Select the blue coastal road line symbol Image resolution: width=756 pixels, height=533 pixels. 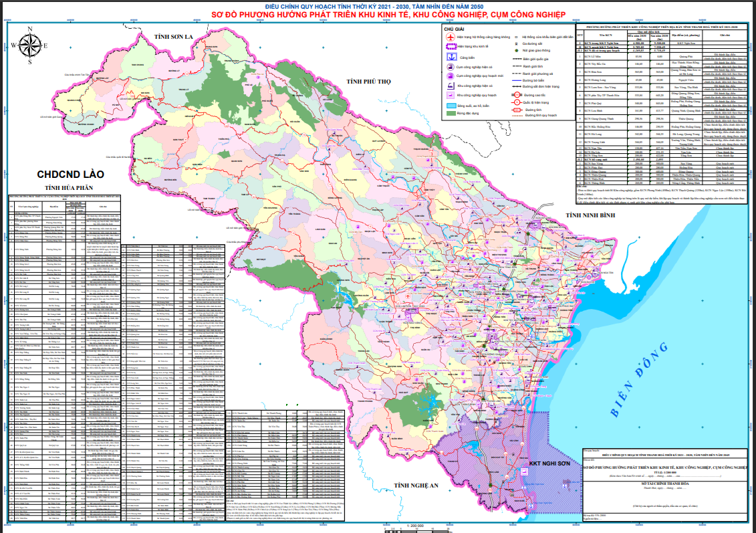(x=517, y=80)
